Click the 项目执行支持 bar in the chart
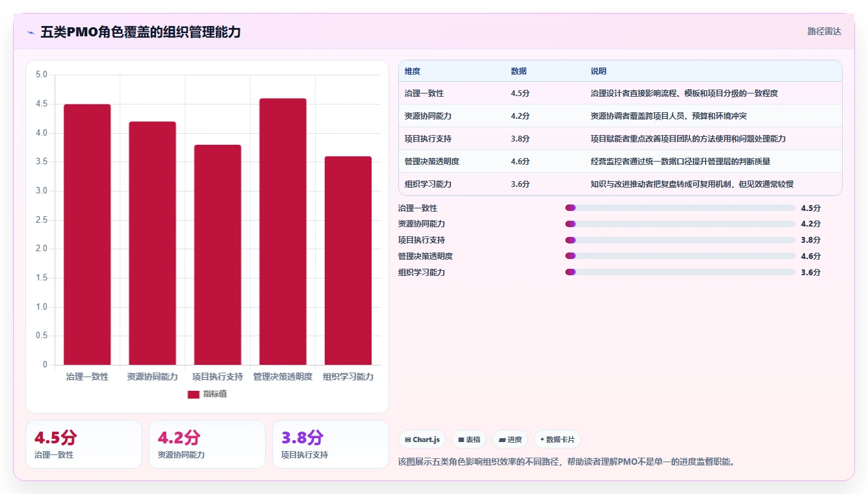Screen dimensions: 868x494 click(218, 254)
